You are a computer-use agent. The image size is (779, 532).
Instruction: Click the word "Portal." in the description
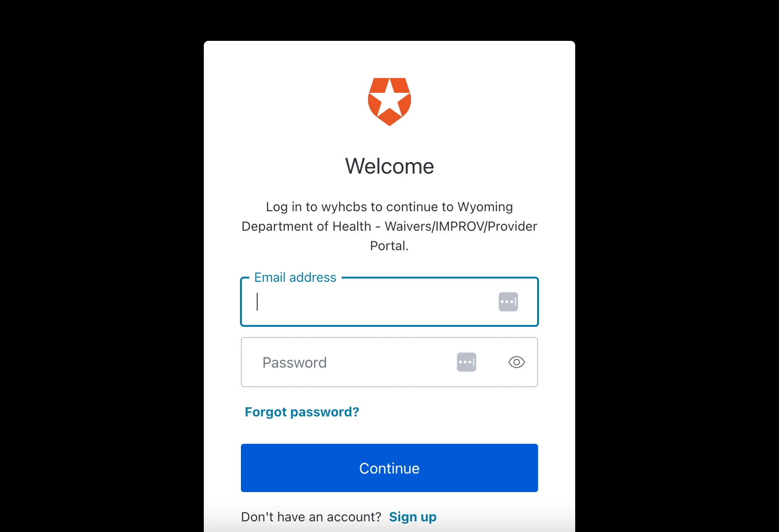(x=389, y=246)
